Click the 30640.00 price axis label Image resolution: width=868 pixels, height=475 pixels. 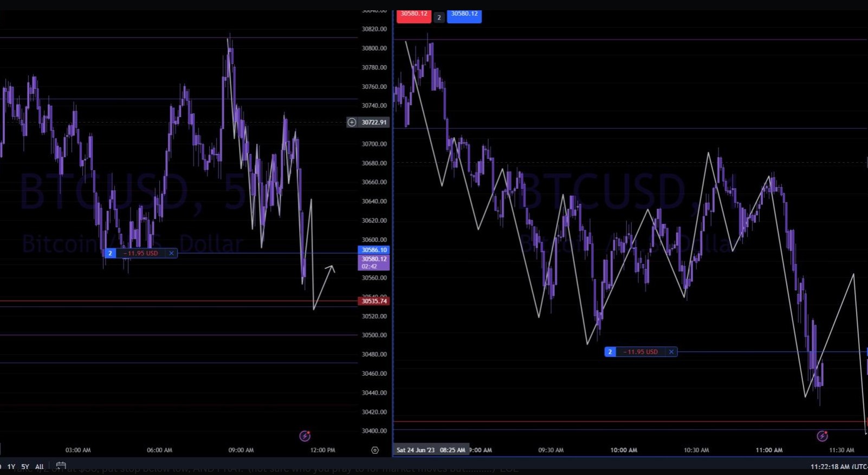[x=374, y=201]
